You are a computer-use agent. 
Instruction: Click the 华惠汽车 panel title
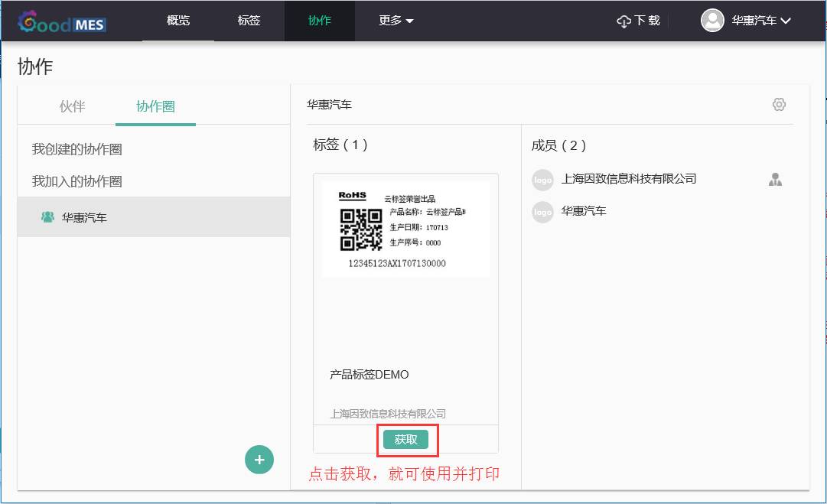pyautogui.click(x=329, y=104)
